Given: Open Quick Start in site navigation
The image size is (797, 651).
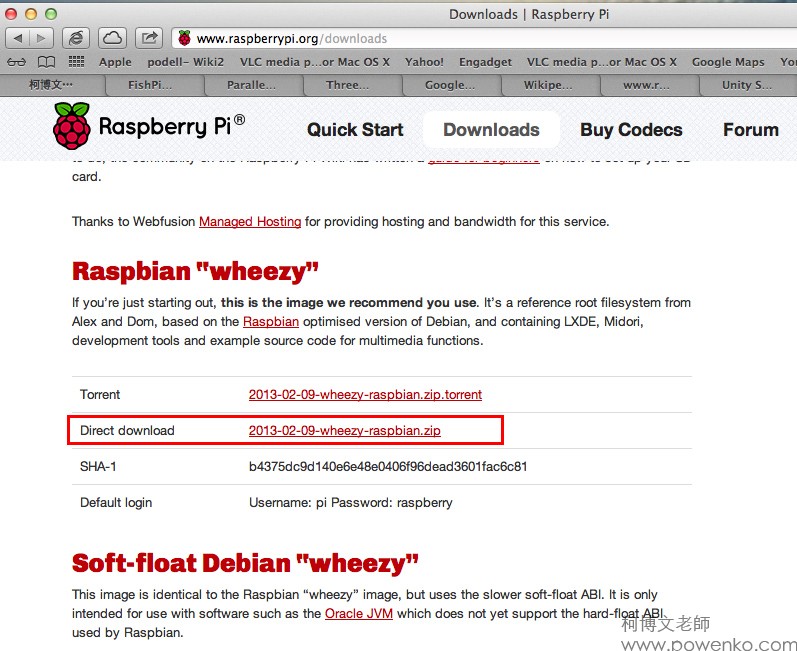Looking at the screenshot, I should (355, 130).
